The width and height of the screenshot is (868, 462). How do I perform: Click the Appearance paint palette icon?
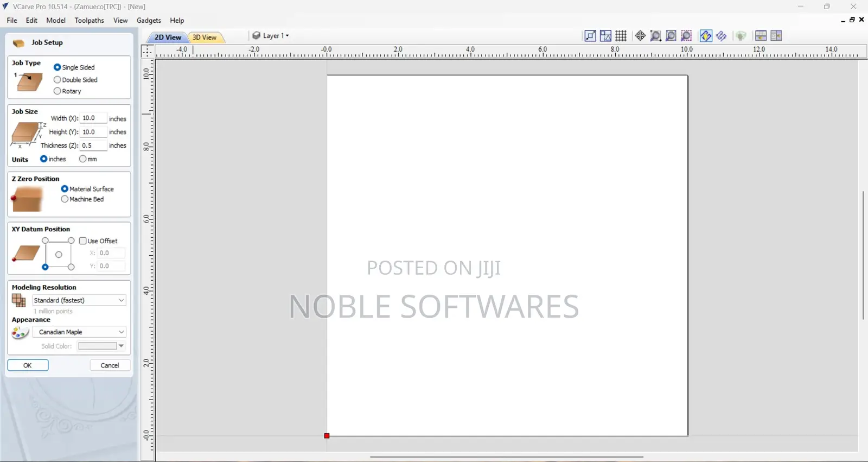[20, 332]
